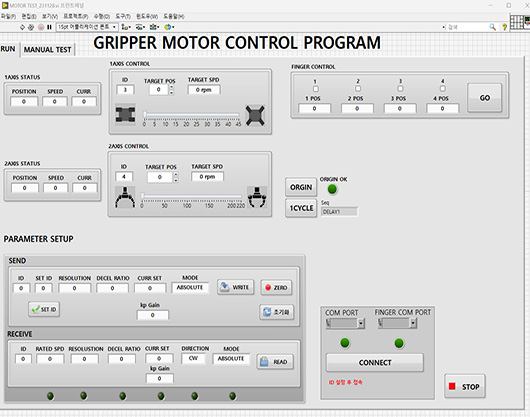Viewport: 530px width, 417px height.
Task: Click the CONNECT button
Action: tap(375, 363)
